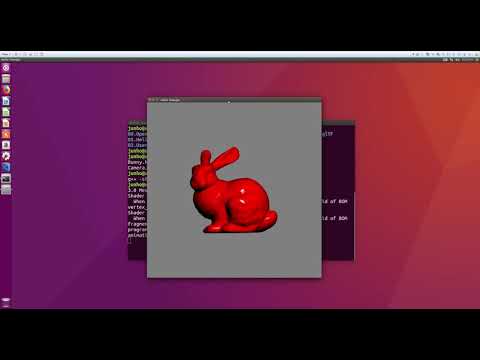
Task: Open the system menu at top-right corner
Action: (x=477, y=60)
